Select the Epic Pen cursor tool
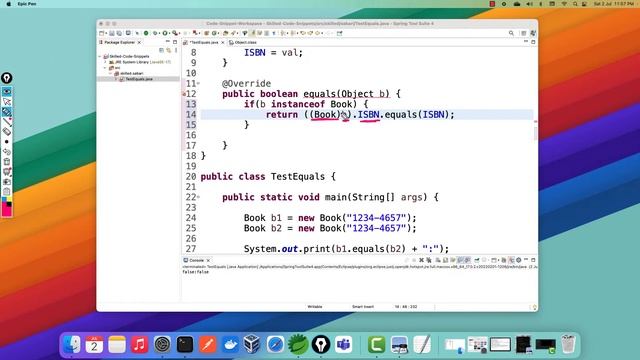Screen dimensions: 640x360 (x=7, y=102)
